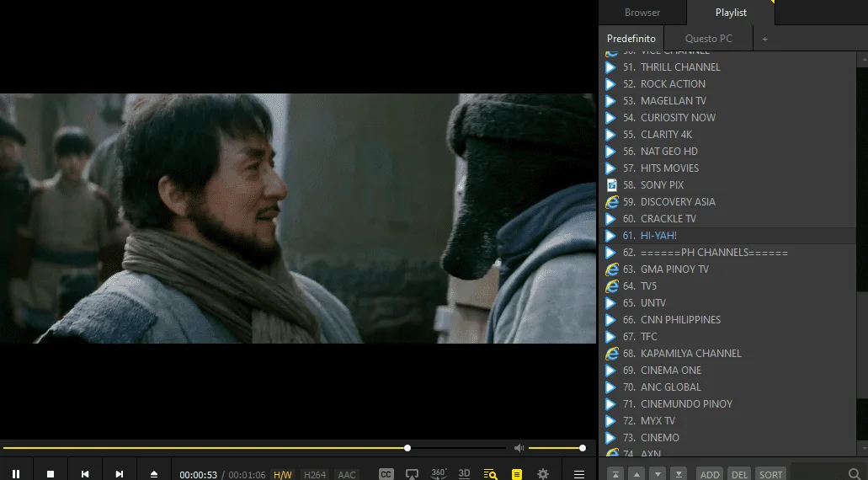Click the ADD button in playlist
This screenshot has height=480, width=868.
pyautogui.click(x=710, y=474)
